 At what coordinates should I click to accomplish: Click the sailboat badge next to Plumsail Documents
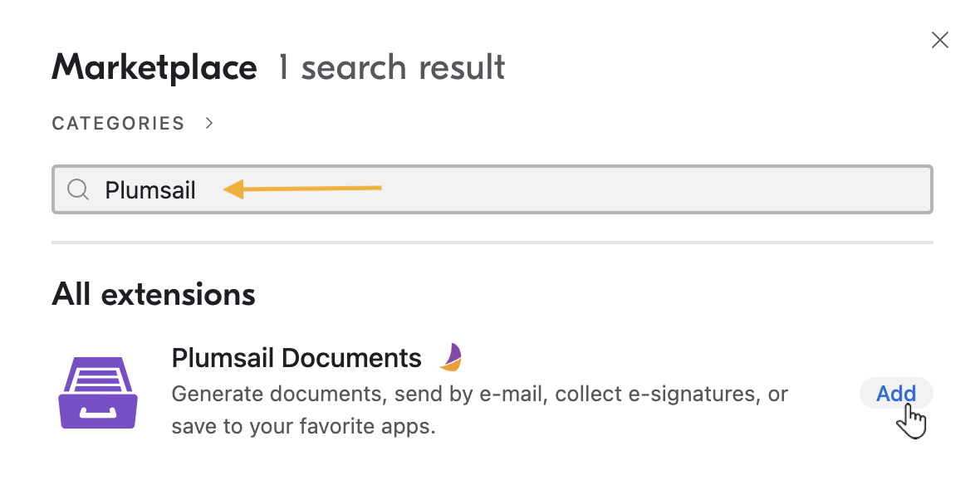(x=449, y=357)
